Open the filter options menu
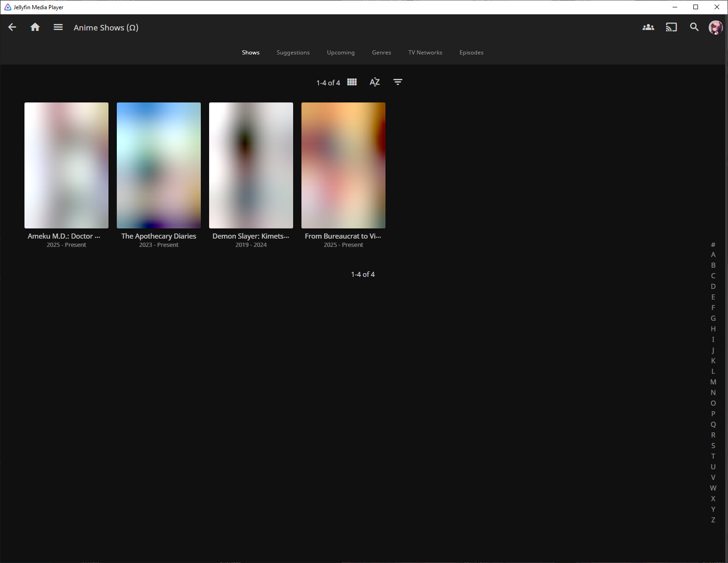The width and height of the screenshot is (728, 563). tap(397, 82)
